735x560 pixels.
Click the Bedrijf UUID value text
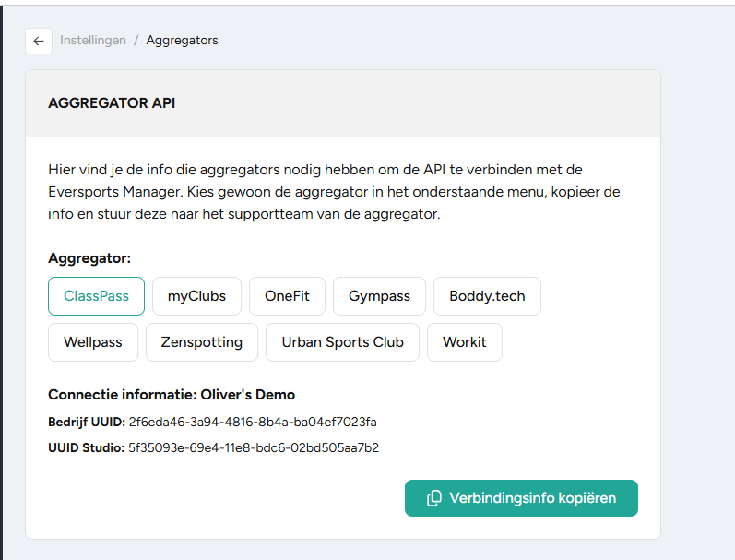(253, 423)
